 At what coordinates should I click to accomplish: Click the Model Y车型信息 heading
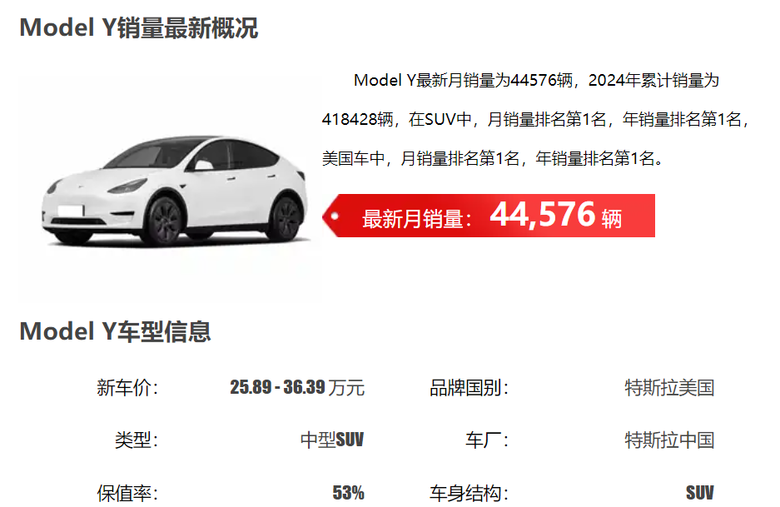pos(115,331)
